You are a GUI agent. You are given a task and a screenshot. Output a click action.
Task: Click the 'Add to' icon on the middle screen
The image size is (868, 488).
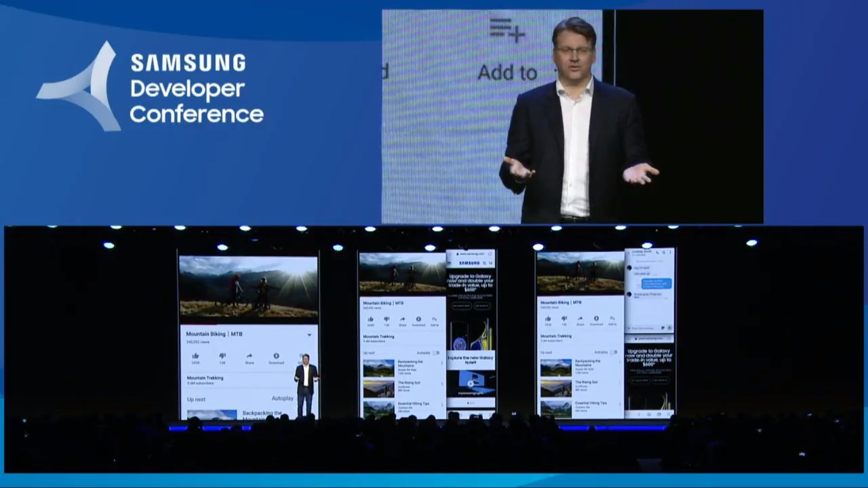click(x=434, y=319)
